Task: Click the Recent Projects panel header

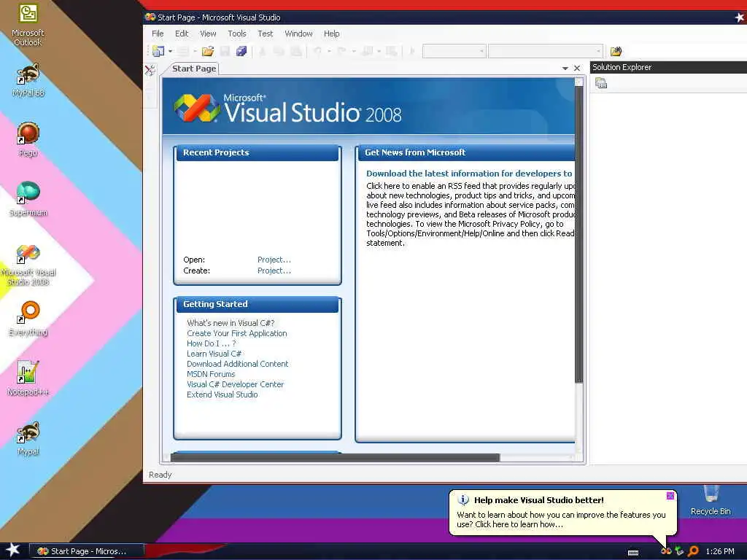Action: point(258,153)
